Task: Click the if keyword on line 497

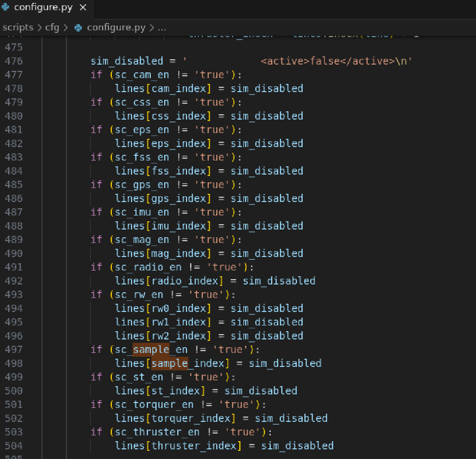Action: [x=96, y=350]
